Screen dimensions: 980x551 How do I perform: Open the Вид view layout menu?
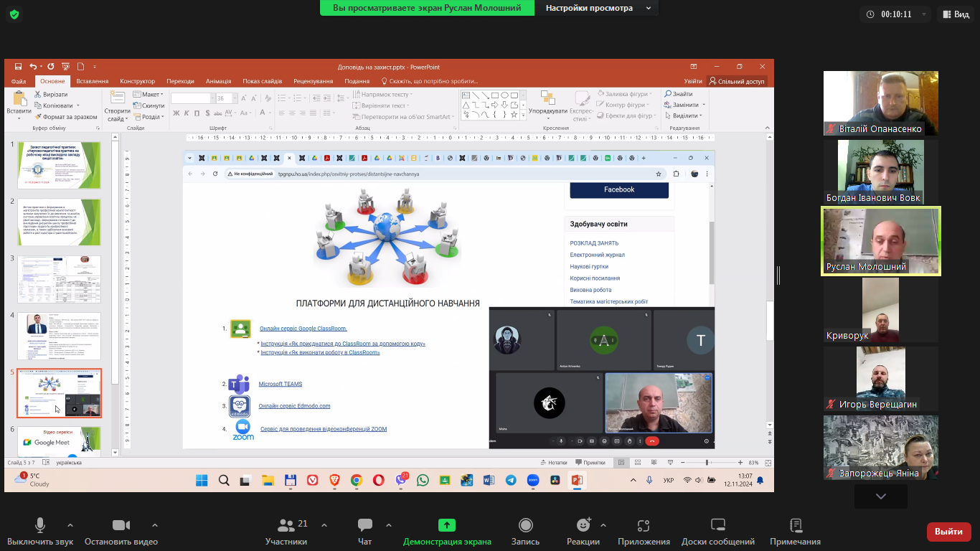956,14
